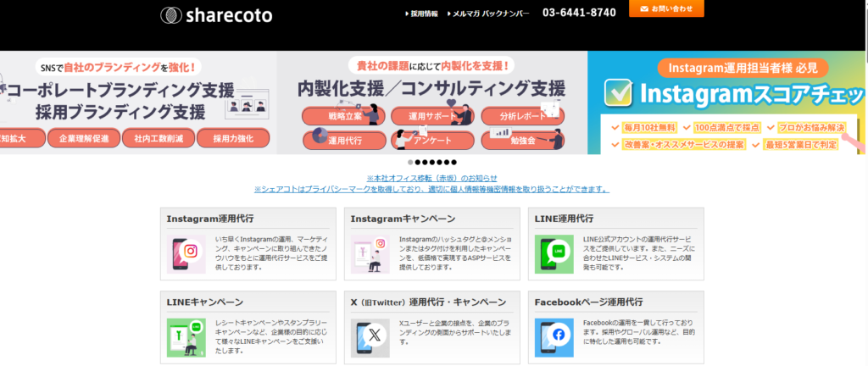Click the 運用代行 pill in banner
The width and height of the screenshot is (868, 366).
coord(344,141)
